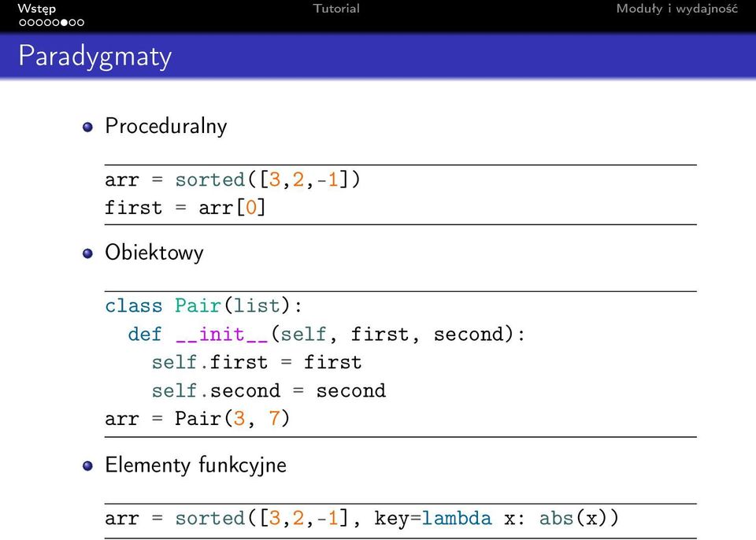This screenshot has width=756, height=540.
Task: Click the Paradygmaty slide title
Action: click(x=95, y=57)
